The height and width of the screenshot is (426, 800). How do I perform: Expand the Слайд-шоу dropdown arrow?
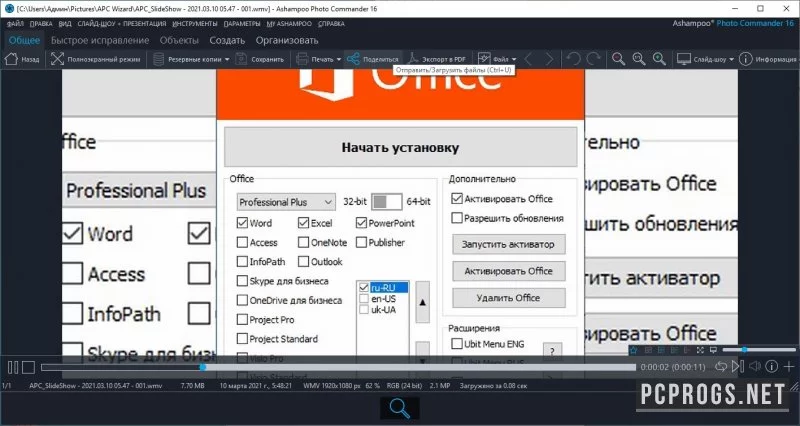tap(731, 60)
